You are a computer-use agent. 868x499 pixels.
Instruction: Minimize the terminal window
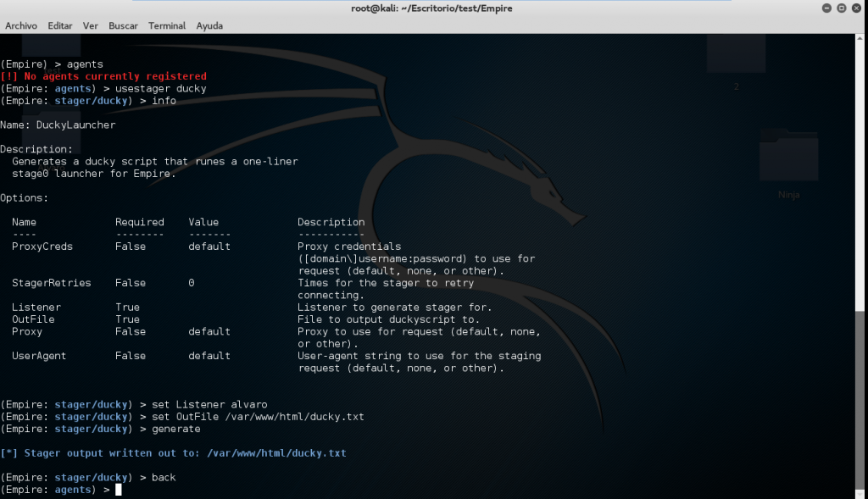coord(825,8)
